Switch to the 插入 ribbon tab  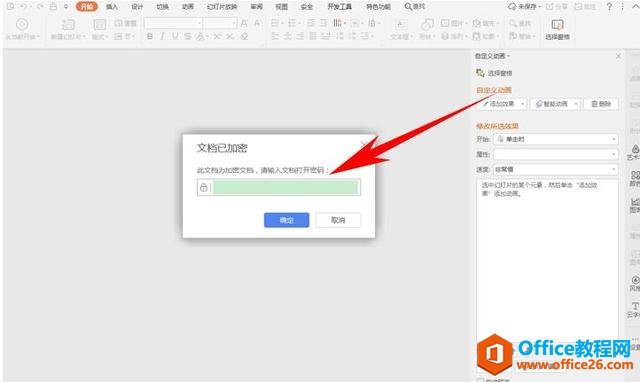pos(112,7)
